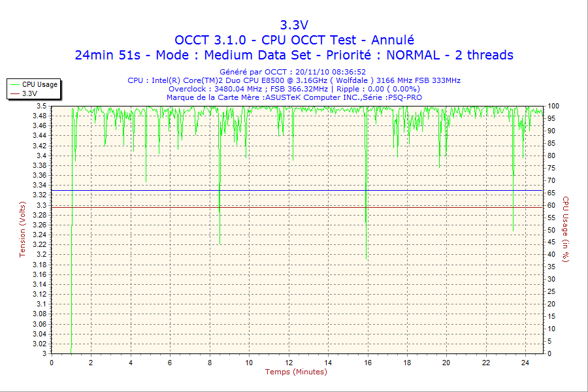This screenshot has height=392, width=588.
Task: Click the black 3.3V legend line swatch
Action: (14, 93)
